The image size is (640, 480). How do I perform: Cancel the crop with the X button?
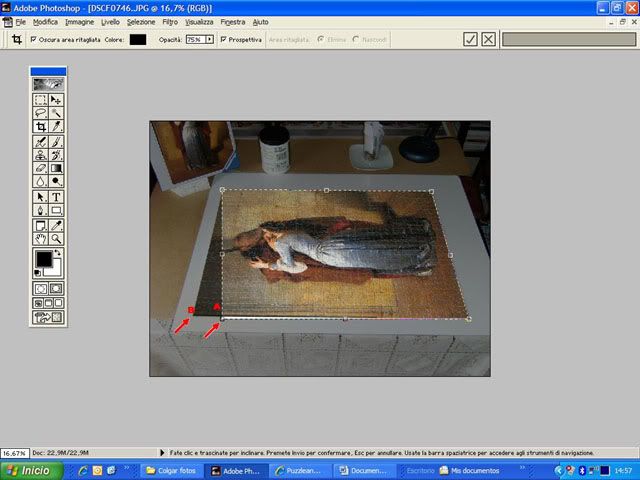point(488,39)
